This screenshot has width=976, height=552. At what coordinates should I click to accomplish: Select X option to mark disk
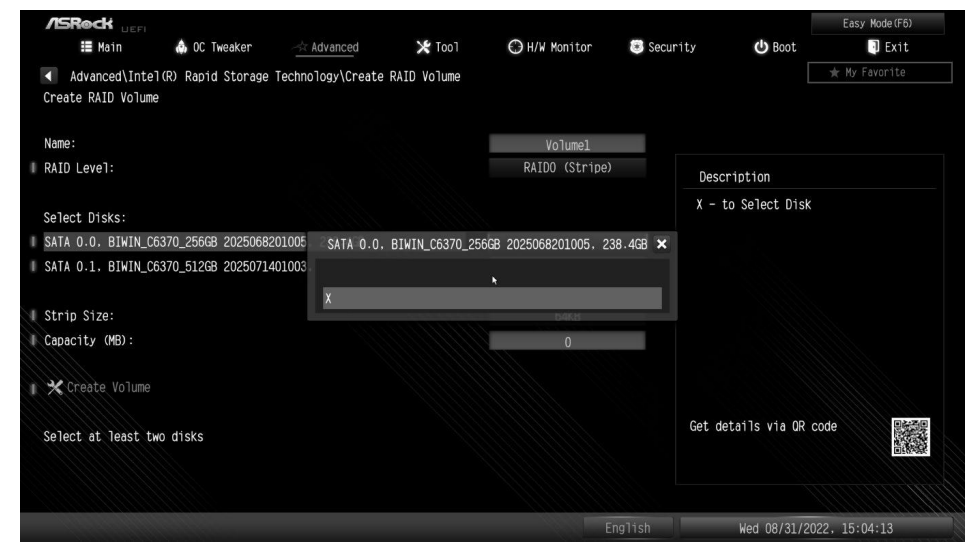click(492, 298)
